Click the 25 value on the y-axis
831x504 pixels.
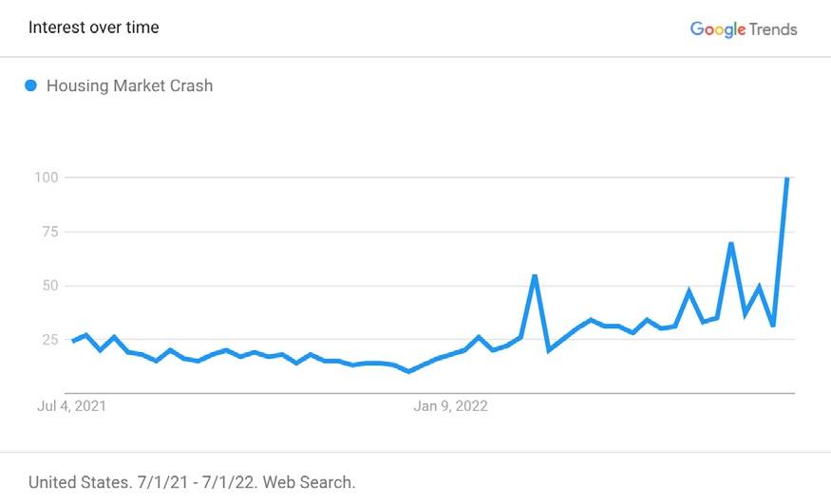(49, 340)
